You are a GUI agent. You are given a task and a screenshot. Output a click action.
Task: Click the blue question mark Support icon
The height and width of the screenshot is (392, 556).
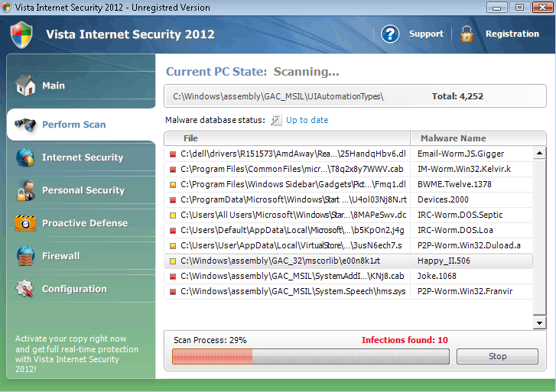point(391,34)
